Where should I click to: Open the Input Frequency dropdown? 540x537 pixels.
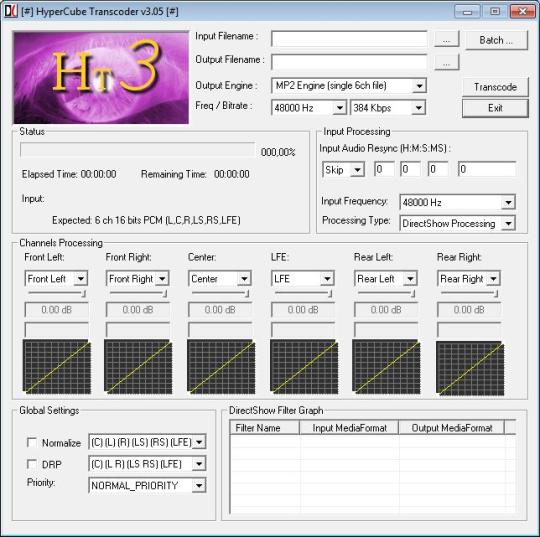coord(457,202)
